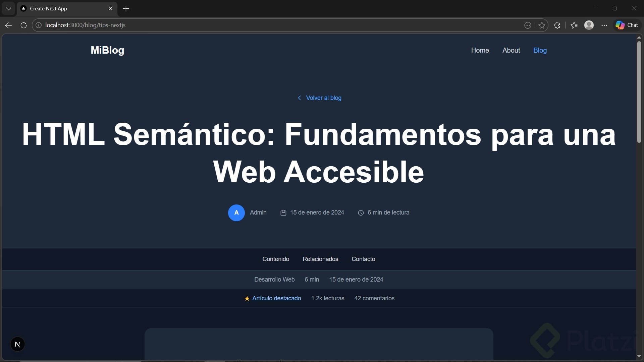644x362 pixels.
Task: Open favorites list icon in toolbar
Action: tap(574, 25)
